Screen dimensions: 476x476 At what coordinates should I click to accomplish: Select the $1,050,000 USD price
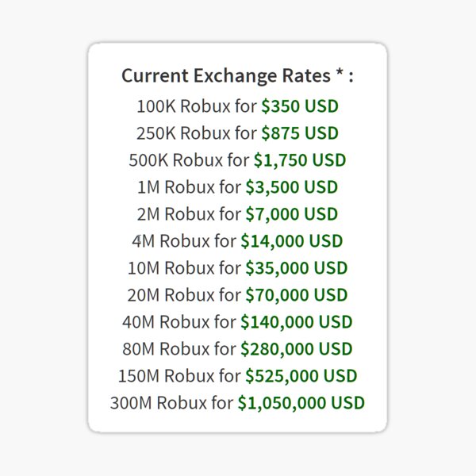pos(301,403)
